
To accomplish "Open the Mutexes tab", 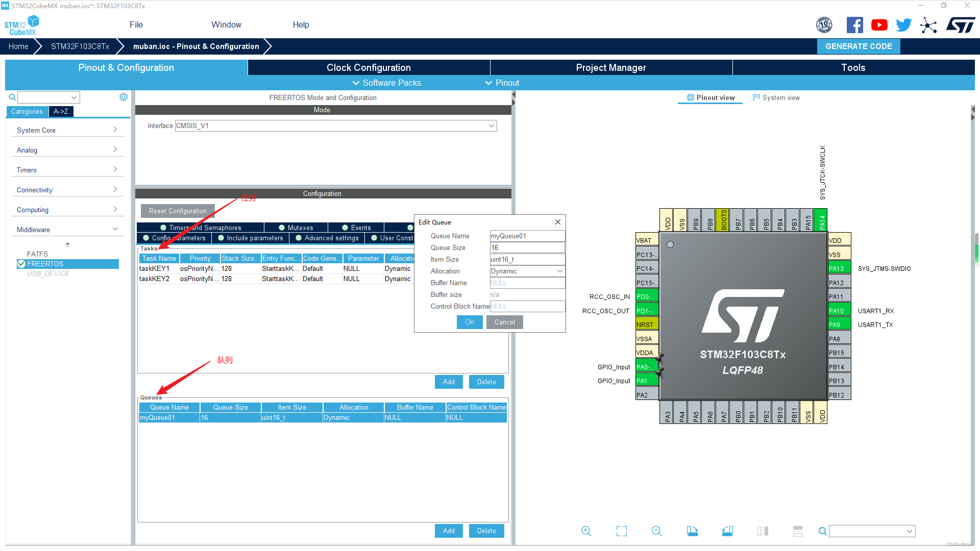I will click(x=296, y=228).
